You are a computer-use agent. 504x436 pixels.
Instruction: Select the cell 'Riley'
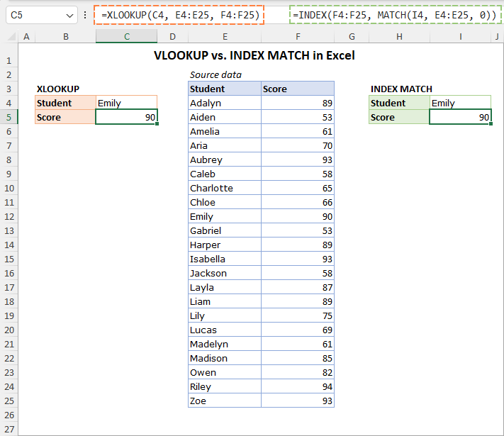pos(225,386)
